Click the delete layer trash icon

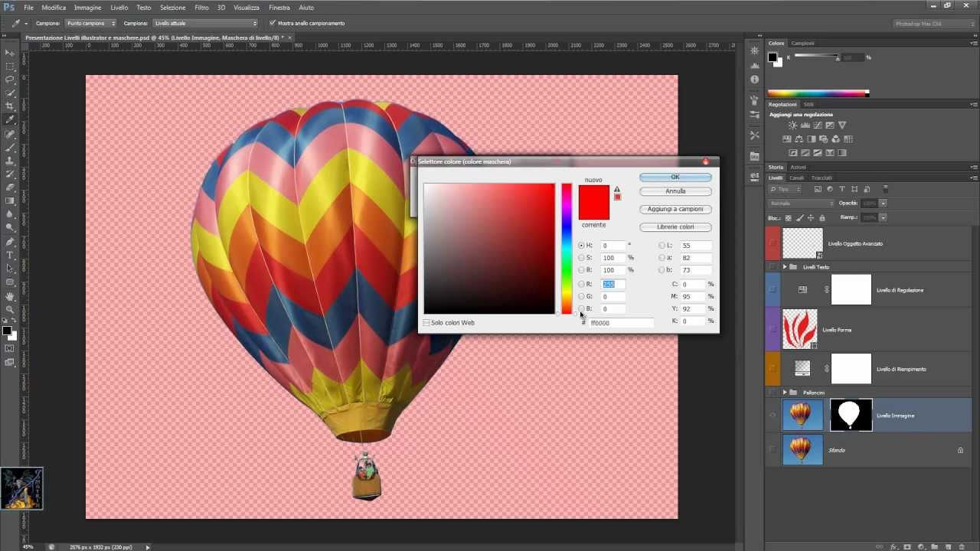tap(963, 546)
